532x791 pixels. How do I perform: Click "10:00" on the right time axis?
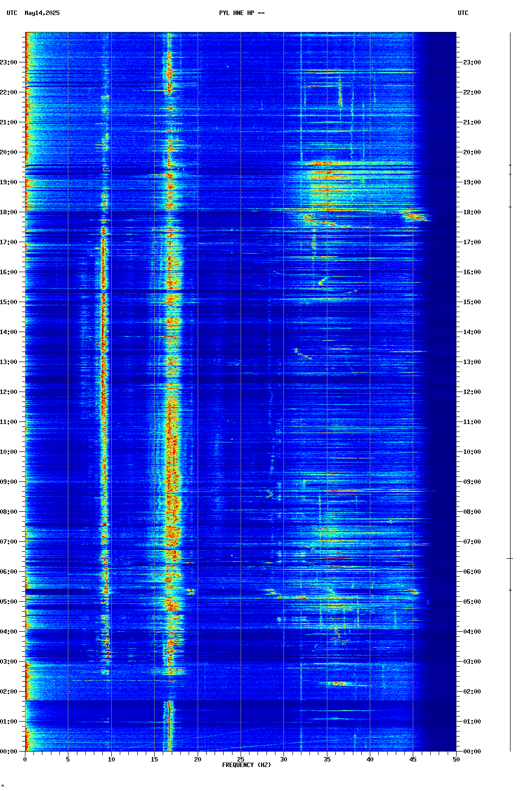pos(472,452)
